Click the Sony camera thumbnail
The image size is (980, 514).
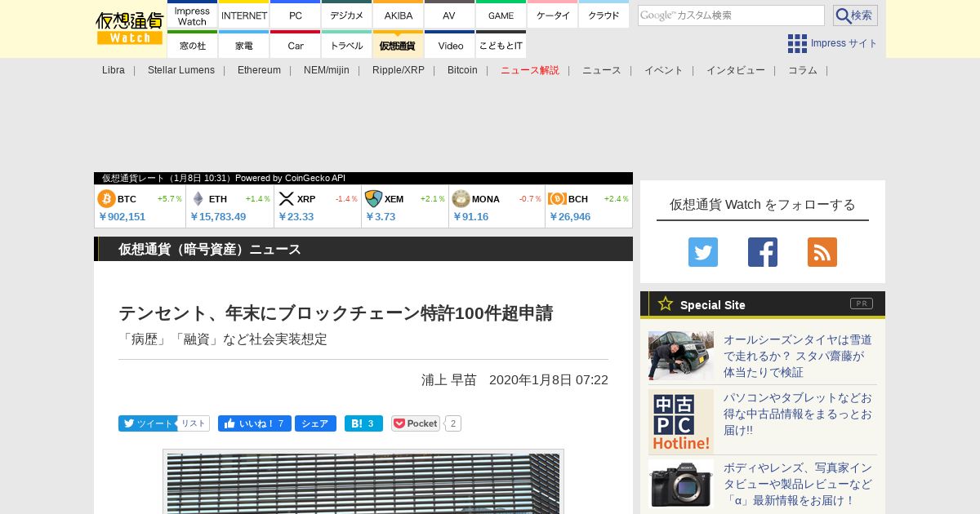tap(681, 484)
